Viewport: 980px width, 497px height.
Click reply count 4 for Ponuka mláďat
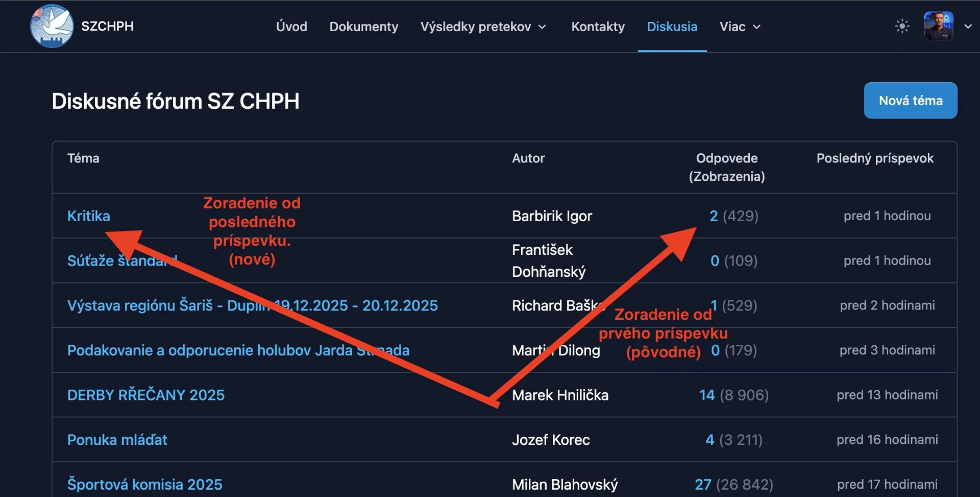pos(709,440)
